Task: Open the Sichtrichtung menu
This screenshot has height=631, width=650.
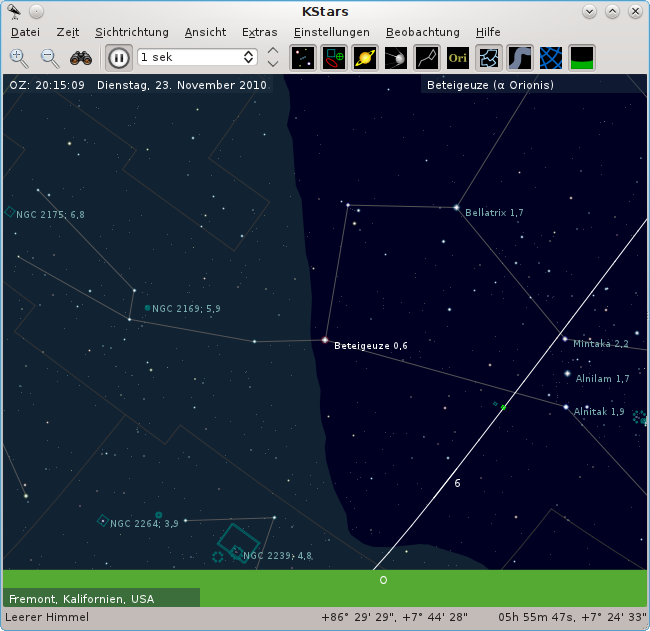Action: point(131,32)
